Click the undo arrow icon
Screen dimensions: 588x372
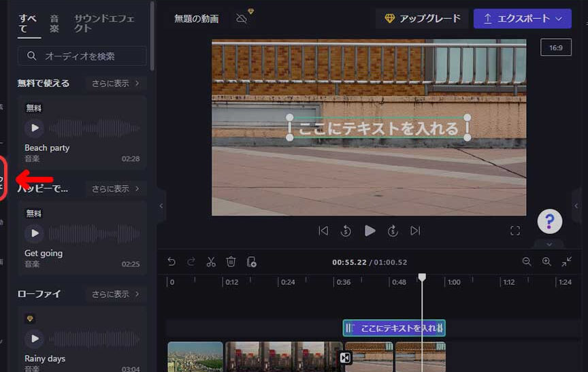171,261
